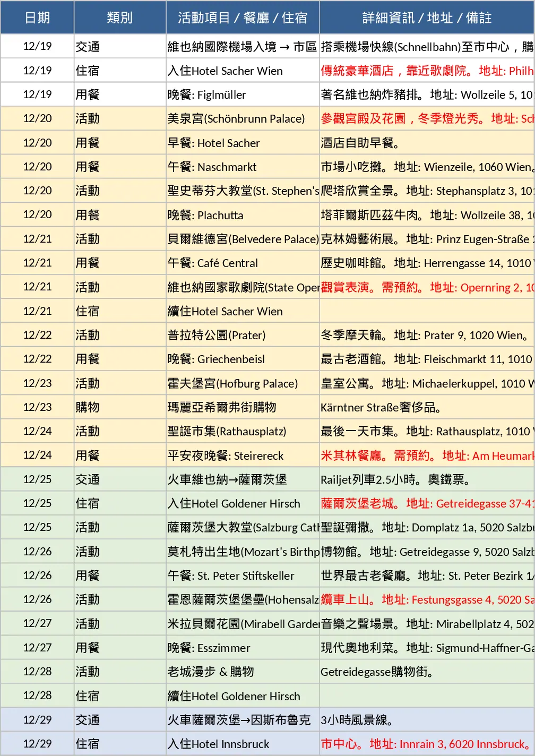Select the 瑪麗亞希爾弗街購物 cell
The height and width of the screenshot is (756, 535).
[x=243, y=407]
